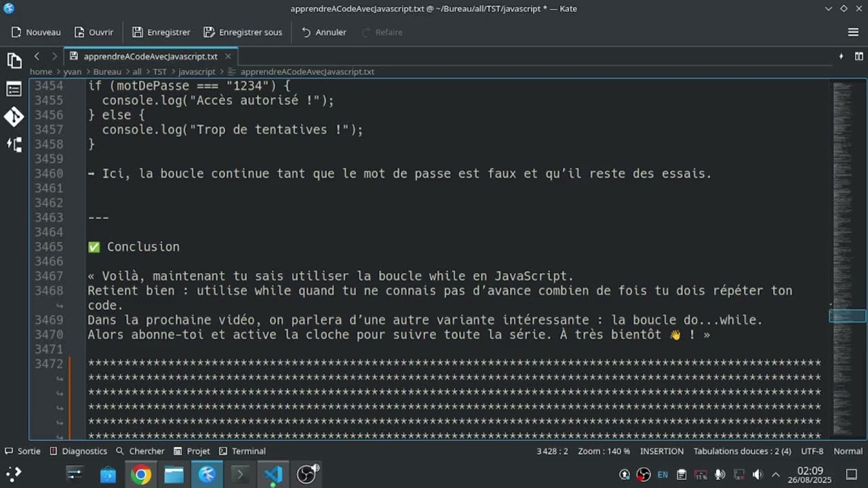Viewport: 868px width, 488px height.
Task: Click the all breadcrumb segment
Action: (x=137, y=71)
